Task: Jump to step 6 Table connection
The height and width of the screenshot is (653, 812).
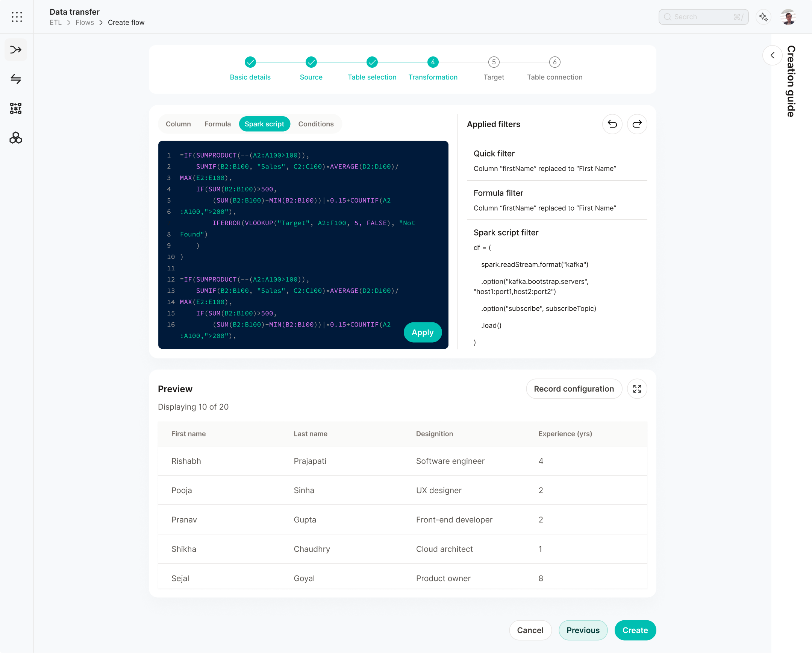Action: [x=554, y=62]
